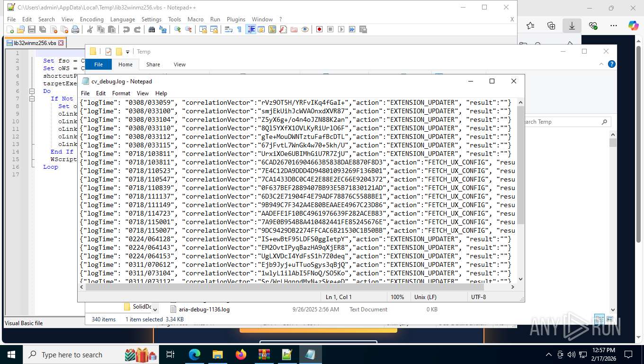Image resolution: width=644 pixels, height=364 pixels.
Task: Toggle Show All Characters pilcrow icon
Action: [239, 29]
